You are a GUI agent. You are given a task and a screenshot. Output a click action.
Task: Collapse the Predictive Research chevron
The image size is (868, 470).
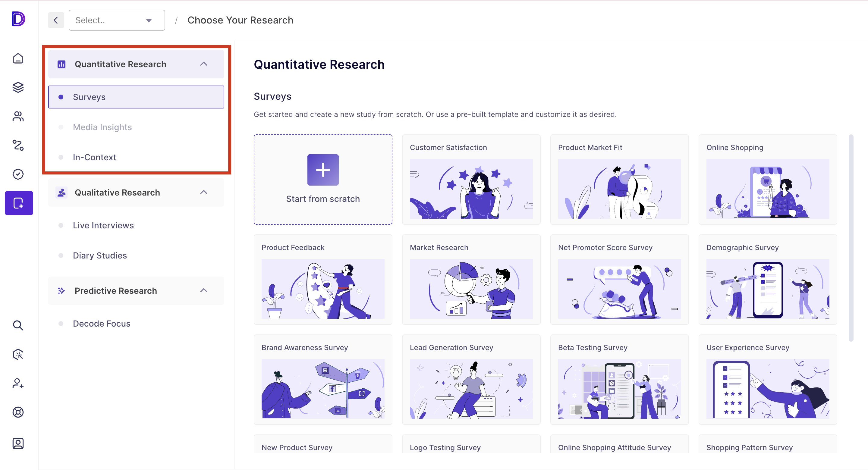pos(203,290)
